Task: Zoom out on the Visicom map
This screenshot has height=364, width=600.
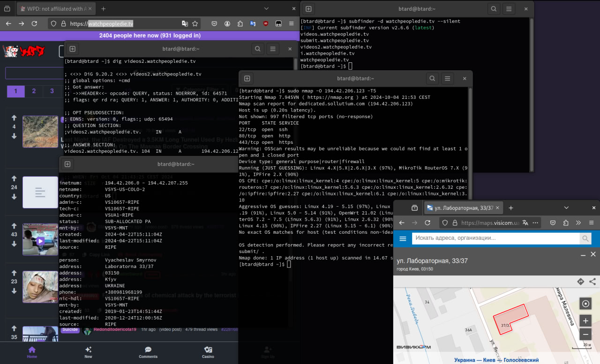Action: click(x=585, y=334)
